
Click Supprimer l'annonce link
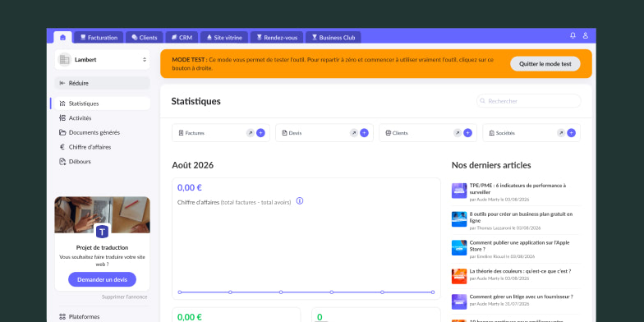[x=125, y=297]
